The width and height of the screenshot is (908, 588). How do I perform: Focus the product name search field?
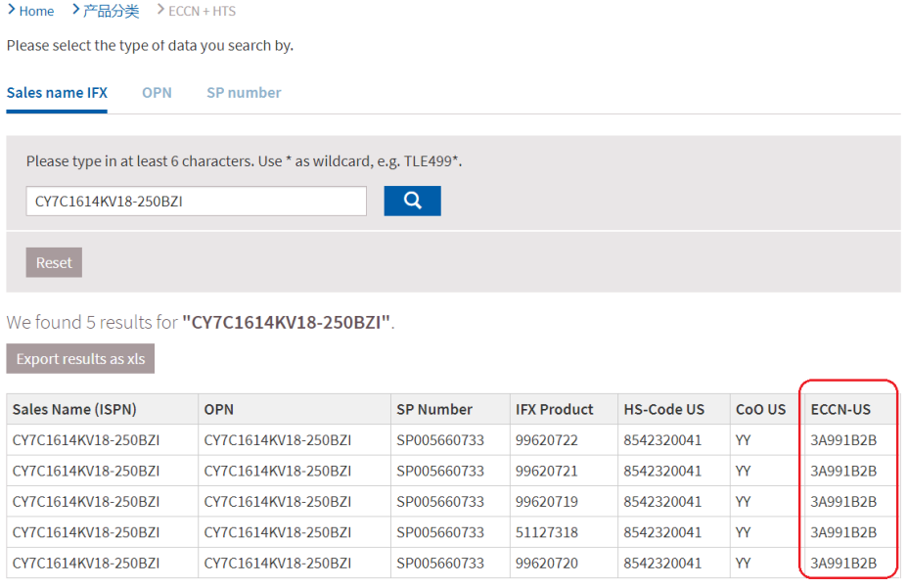[x=196, y=202]
